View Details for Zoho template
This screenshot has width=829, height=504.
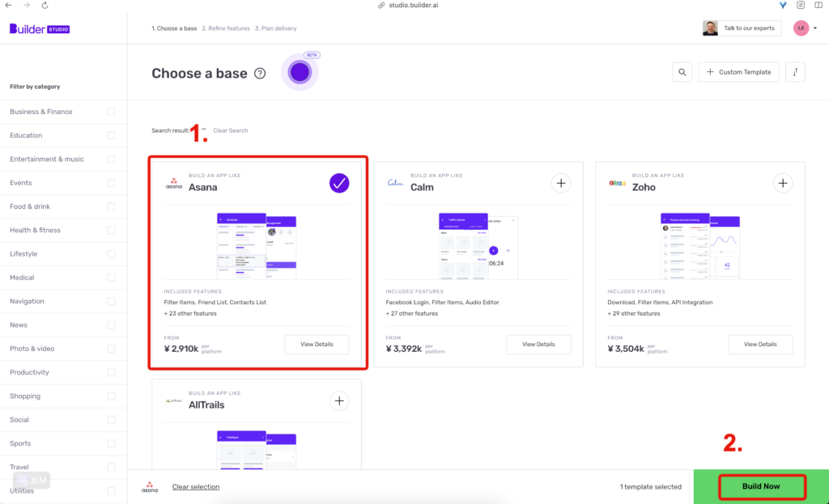point(760,345)
